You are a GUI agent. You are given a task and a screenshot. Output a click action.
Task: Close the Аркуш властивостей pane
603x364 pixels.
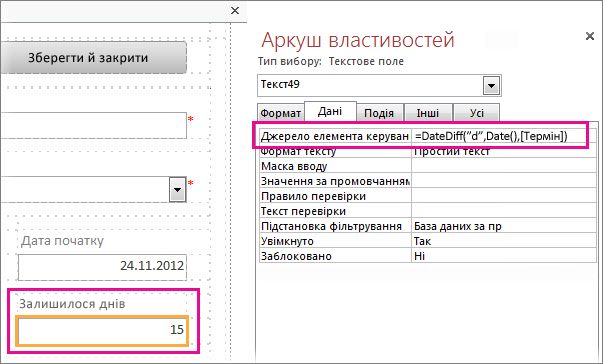(590, 36)
